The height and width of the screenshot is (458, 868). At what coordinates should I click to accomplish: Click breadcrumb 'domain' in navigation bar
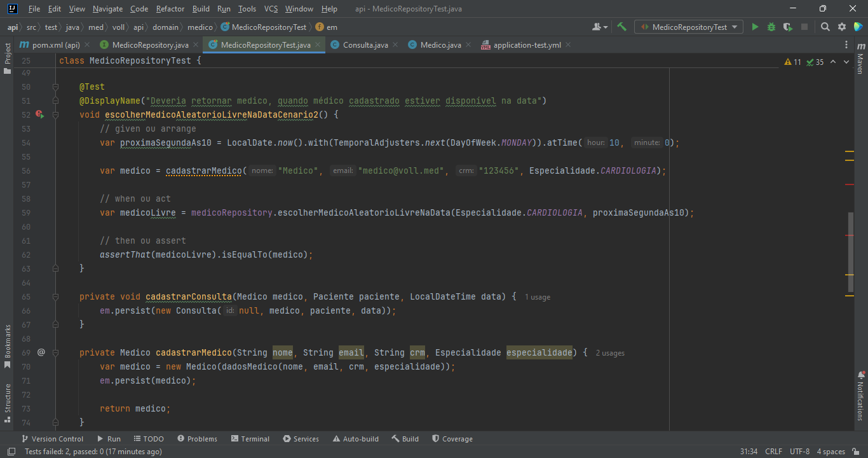165,27
